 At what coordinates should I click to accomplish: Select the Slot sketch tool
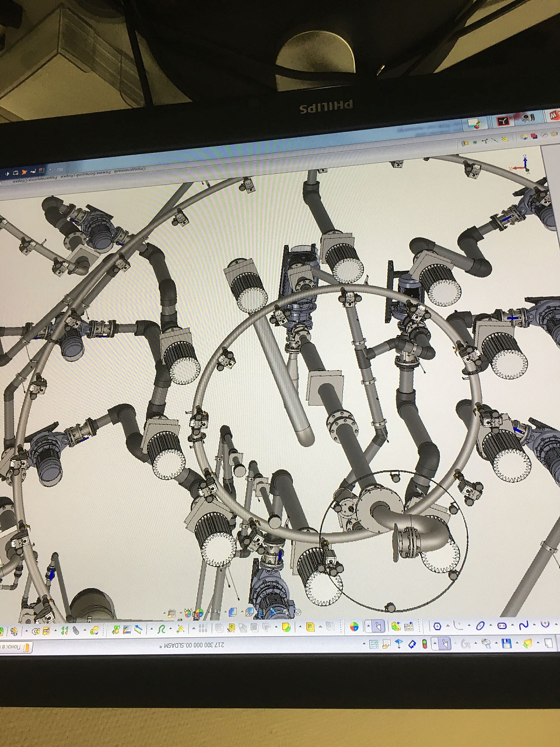[x=502, y=626]
